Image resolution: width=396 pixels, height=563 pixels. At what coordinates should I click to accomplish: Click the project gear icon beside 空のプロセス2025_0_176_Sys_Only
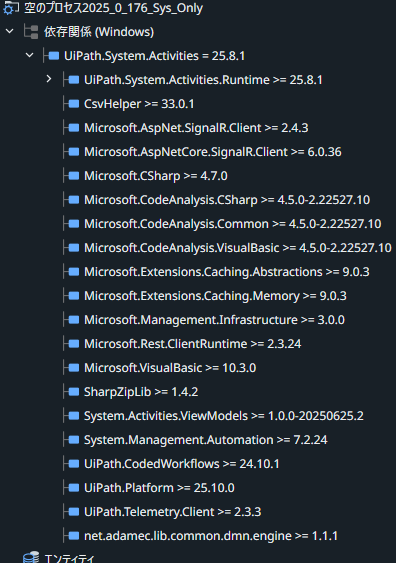pyautogui.click(x=11, y=8)
